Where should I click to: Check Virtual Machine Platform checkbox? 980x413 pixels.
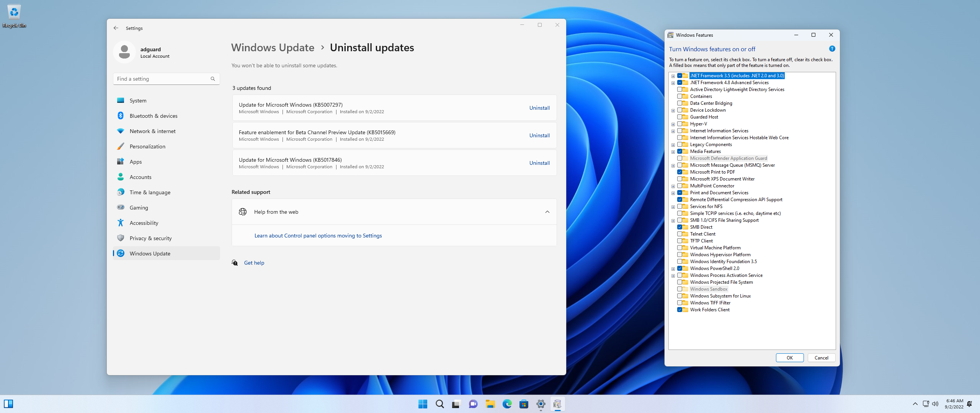(679, 248)
